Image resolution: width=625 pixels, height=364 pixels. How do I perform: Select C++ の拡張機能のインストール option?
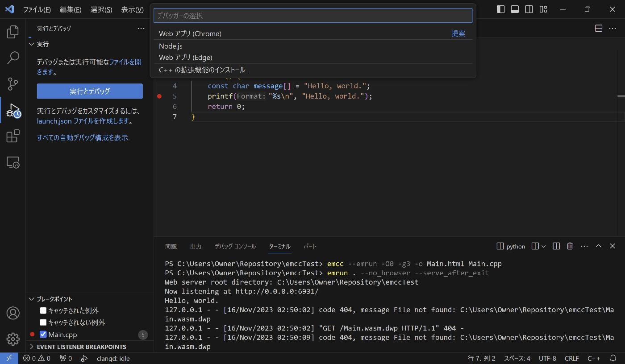[x=313, y=70]
